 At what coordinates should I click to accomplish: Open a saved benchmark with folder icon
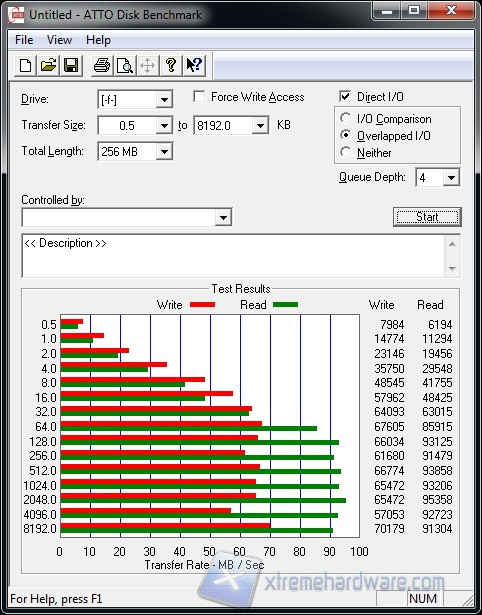48,65
